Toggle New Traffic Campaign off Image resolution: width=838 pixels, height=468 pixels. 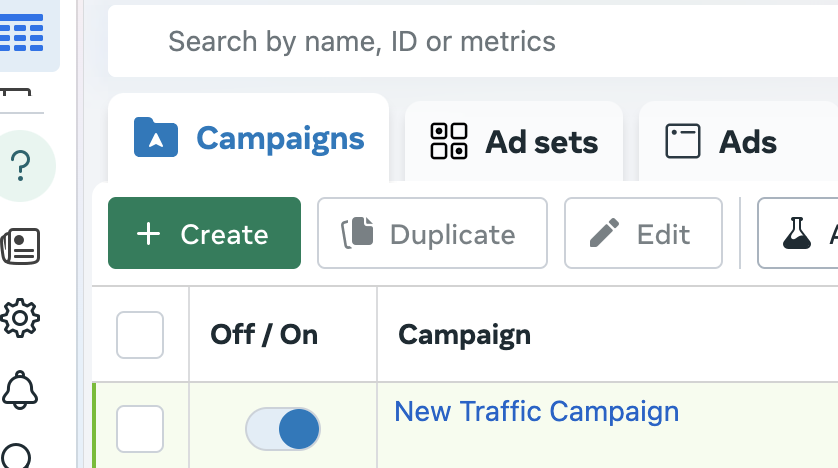point(283,429)
